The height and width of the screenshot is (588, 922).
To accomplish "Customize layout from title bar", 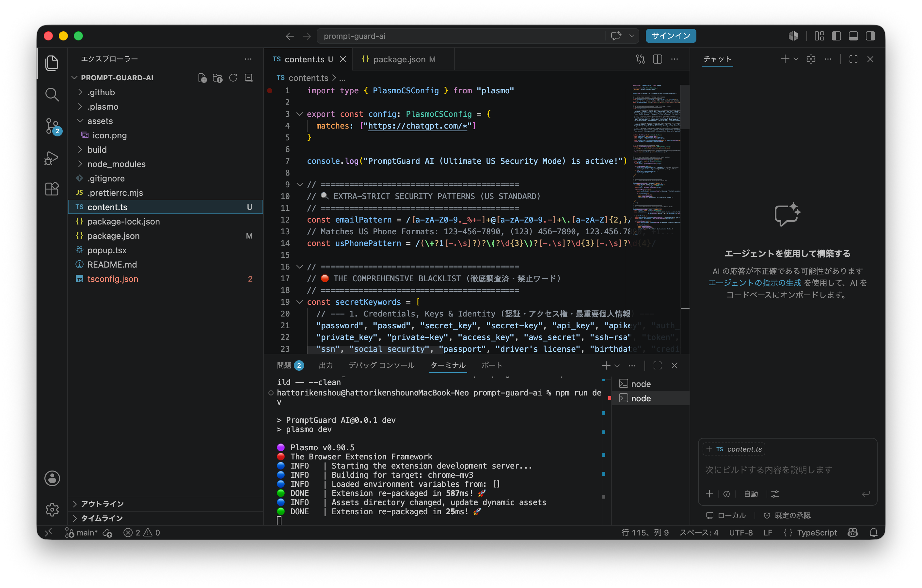I will pyautogui.click(x=819, y=36).
